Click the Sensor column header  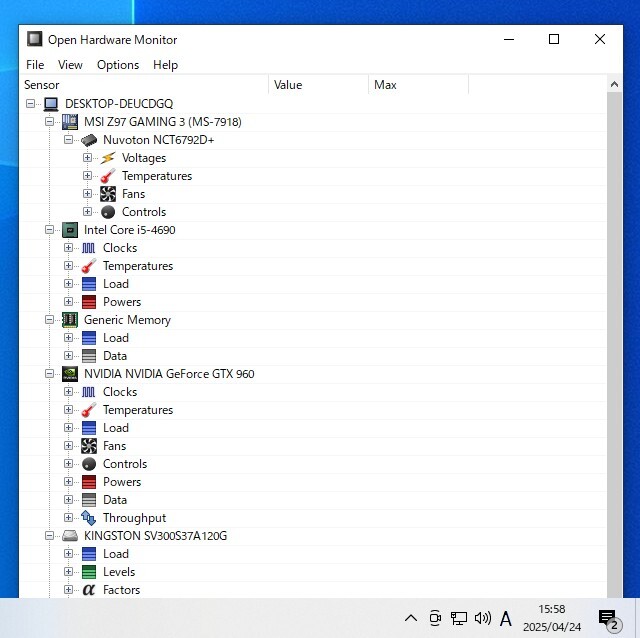[x=144, y=85]
